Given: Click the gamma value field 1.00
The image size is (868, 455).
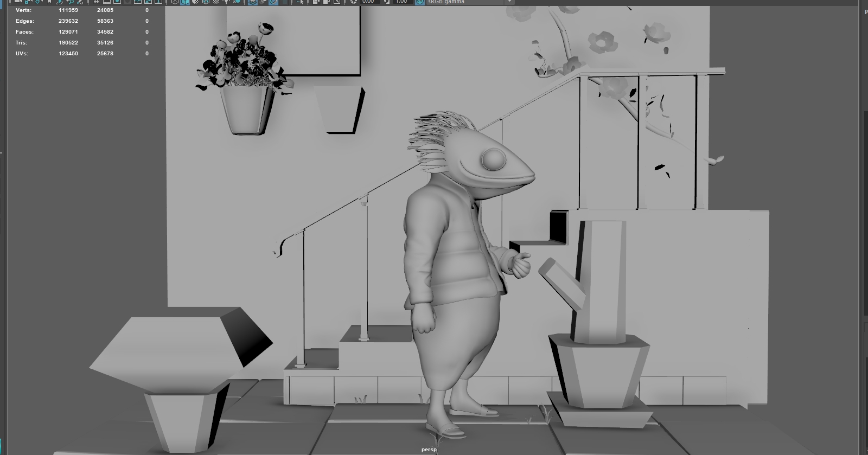Looking at the screenshot, I should pos(401,2).
